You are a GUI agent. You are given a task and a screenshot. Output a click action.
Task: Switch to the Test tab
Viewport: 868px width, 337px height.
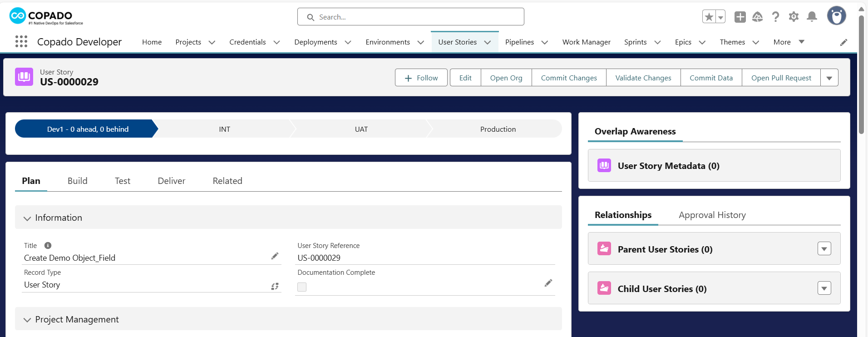click(x=123, y=181)
